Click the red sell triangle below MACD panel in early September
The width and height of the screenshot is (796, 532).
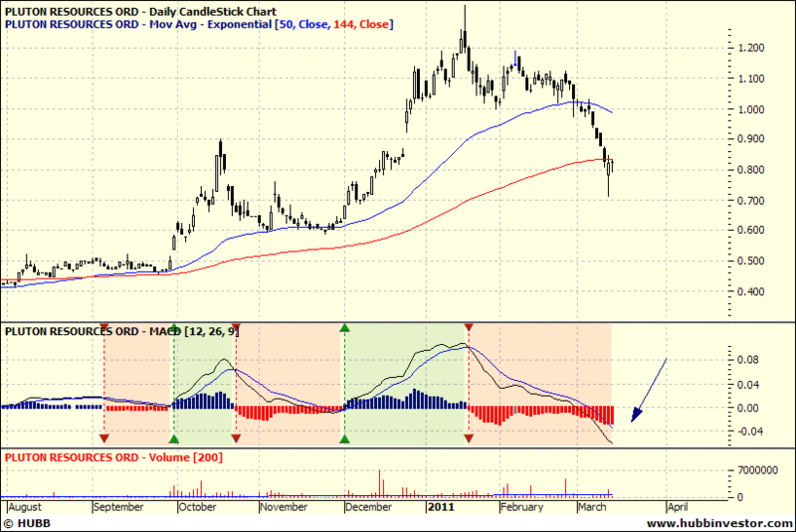[104, 439]
